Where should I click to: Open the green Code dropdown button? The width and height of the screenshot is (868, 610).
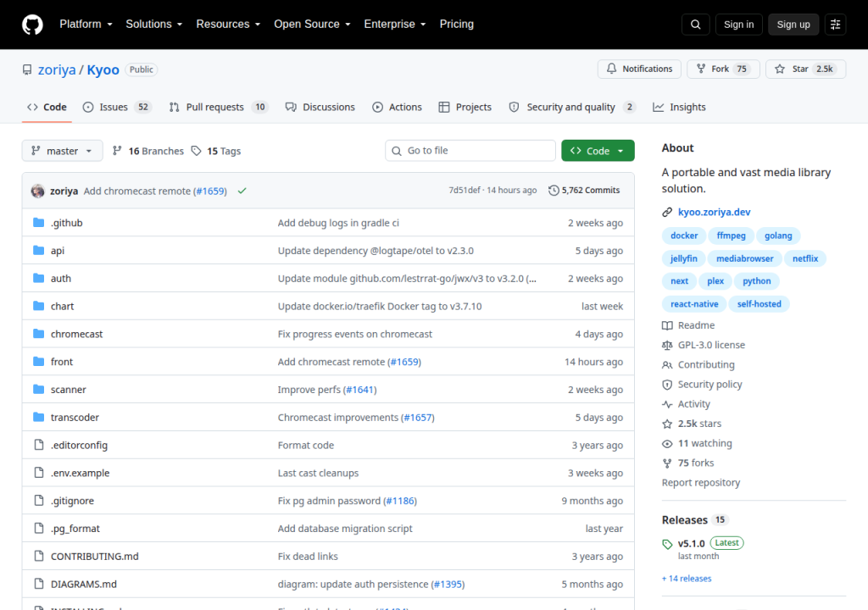pyautogui.click(x=598, y=151)
